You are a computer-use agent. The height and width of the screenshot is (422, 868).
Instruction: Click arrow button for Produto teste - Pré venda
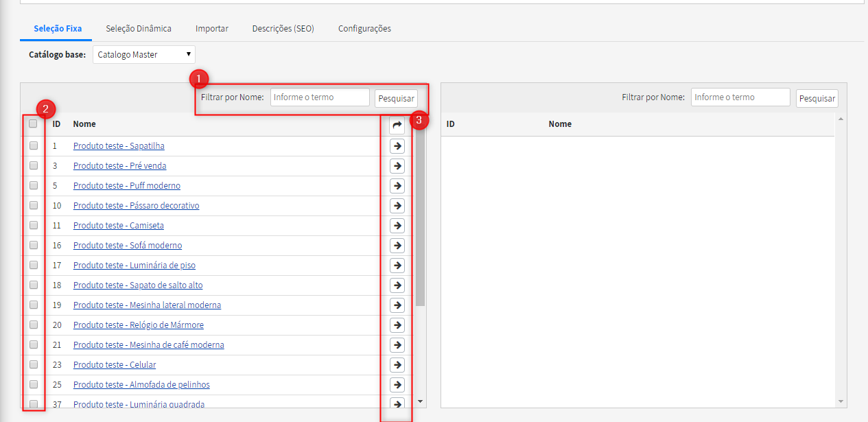click(x=397, y=165)
